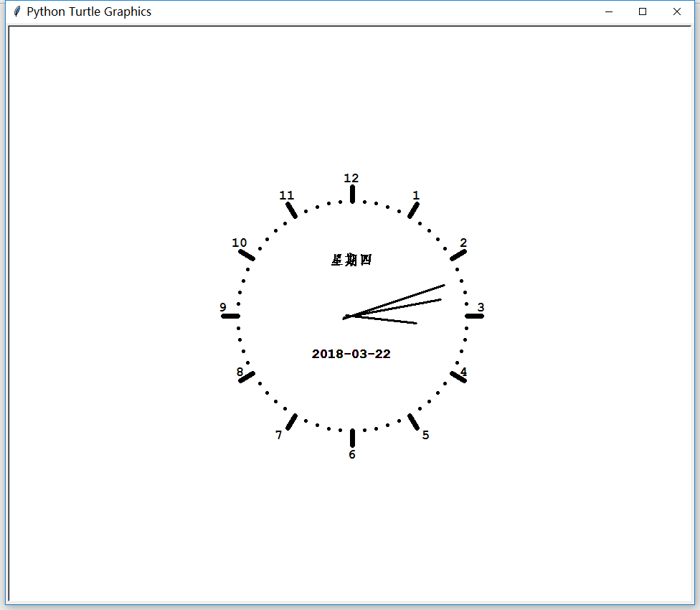The height and width of the screenshot is (610, 700).
Task: Click the thick tick mark below 12
Action: (x=352, y=194)
